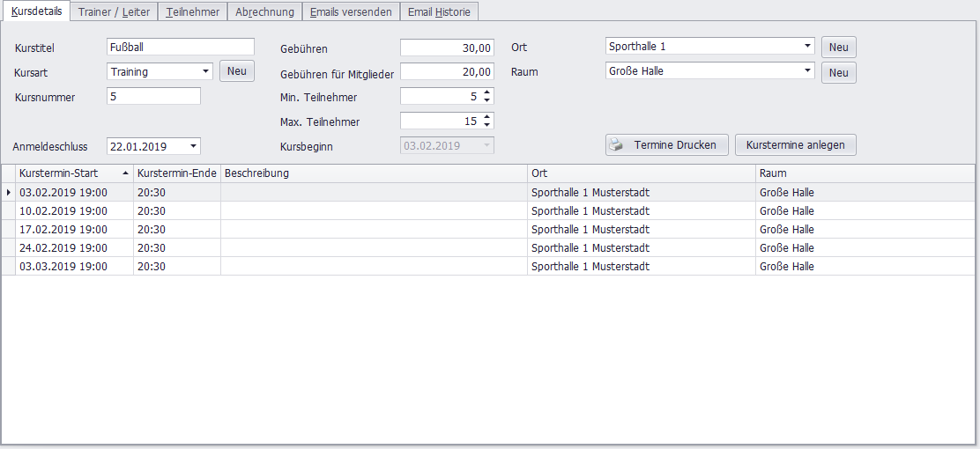Decrease Max. Teilnehmer with down arrow
Screen dimensions: 980x449
pos(486,125)
